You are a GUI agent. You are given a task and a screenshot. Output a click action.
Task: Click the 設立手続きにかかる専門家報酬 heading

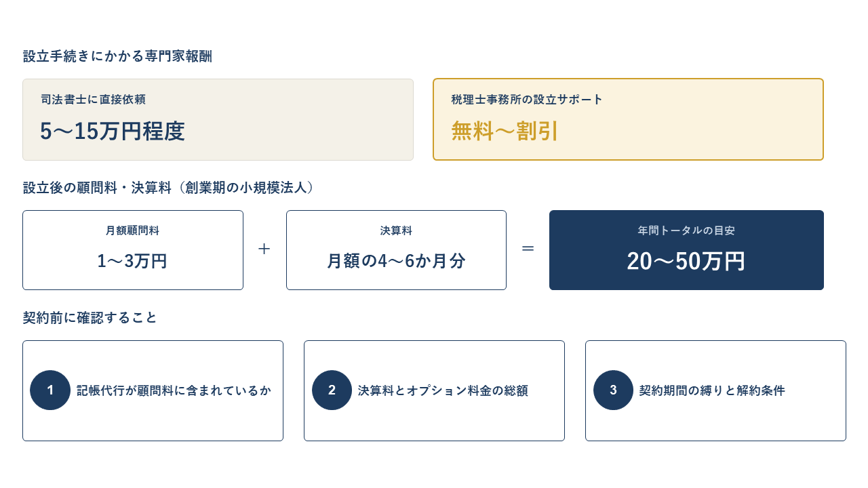pyautogui.click(x=117, y=56)
